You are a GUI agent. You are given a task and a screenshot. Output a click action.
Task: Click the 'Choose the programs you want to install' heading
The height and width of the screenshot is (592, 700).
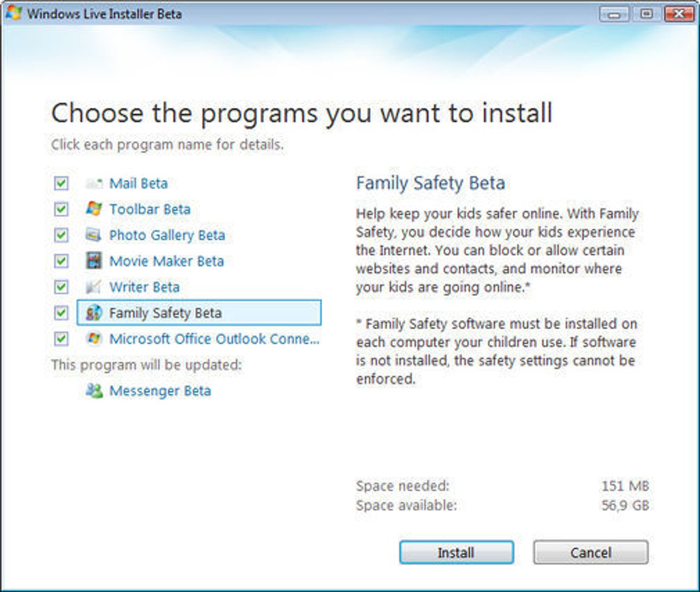coord(302,114)
